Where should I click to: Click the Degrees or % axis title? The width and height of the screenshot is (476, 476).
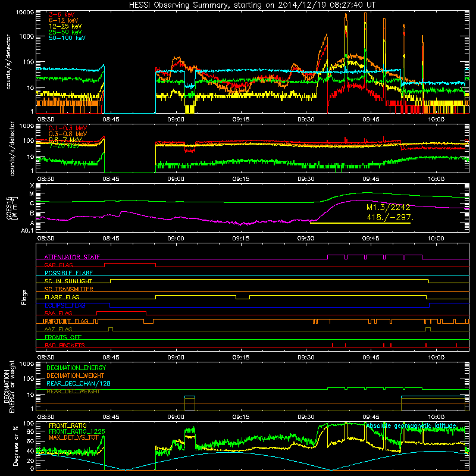point(15,446)
